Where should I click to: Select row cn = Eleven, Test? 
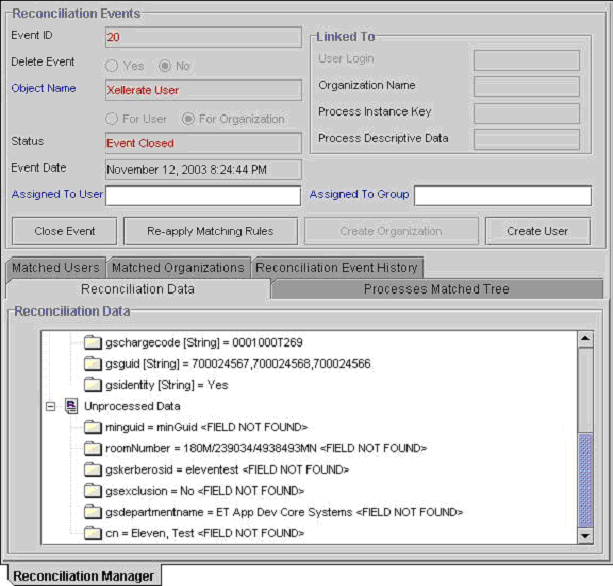(204, 533)
